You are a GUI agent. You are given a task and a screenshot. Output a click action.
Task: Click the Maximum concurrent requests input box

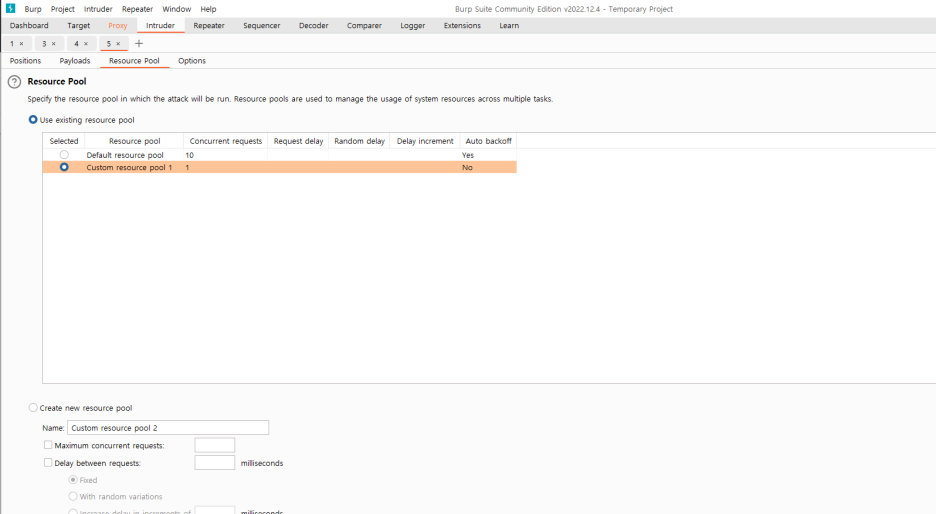point(214,445)
